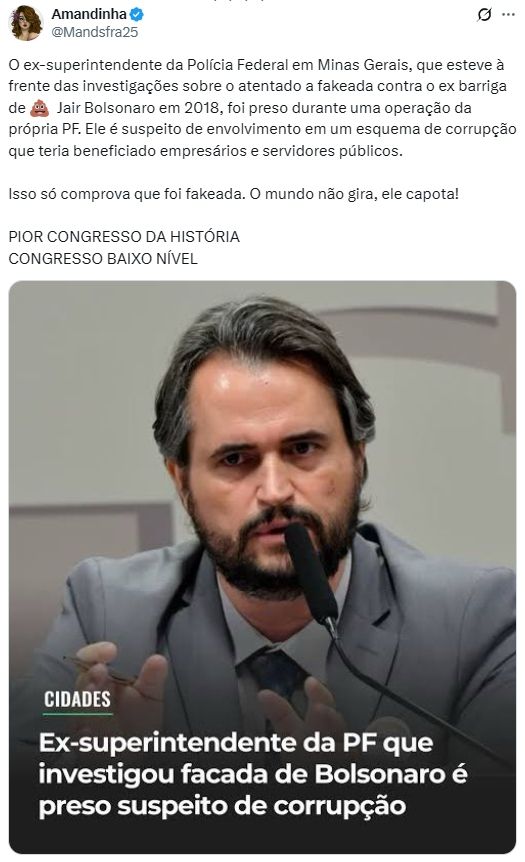Viewport: 525px width, 862px height.
Task: Click the green underline beneath CIDADES
Action: coord(78,714)
